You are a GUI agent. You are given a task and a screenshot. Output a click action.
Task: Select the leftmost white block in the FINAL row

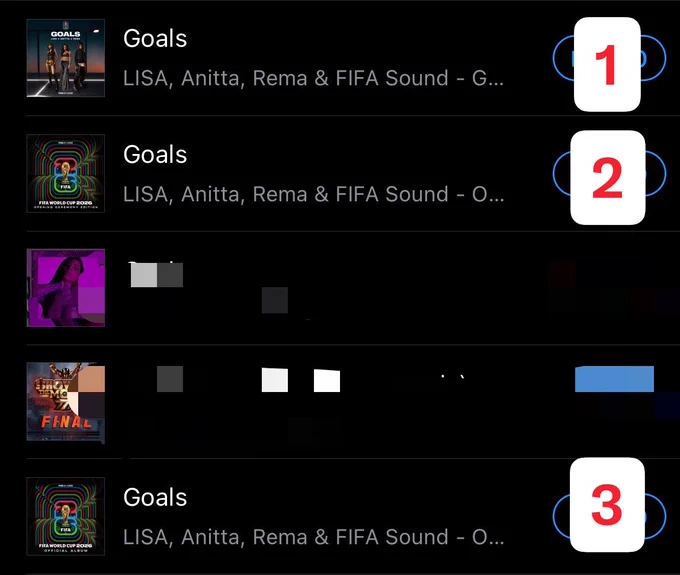tap(275, 380)
